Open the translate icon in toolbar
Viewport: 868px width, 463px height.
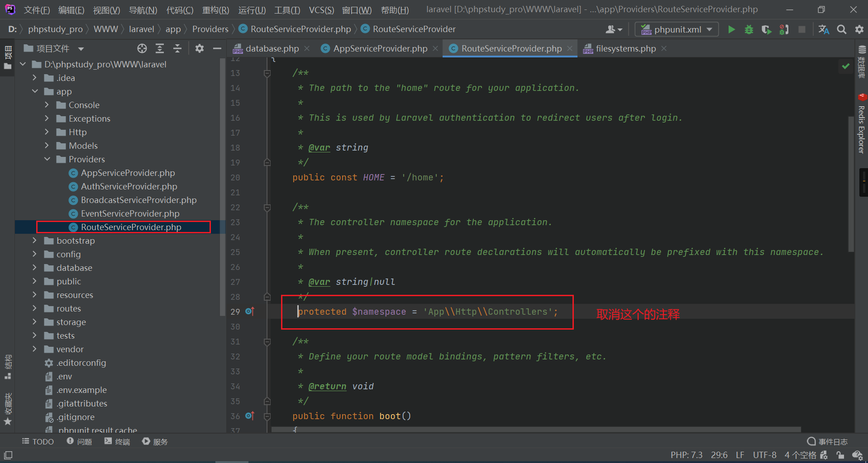[x=824, y=29]
